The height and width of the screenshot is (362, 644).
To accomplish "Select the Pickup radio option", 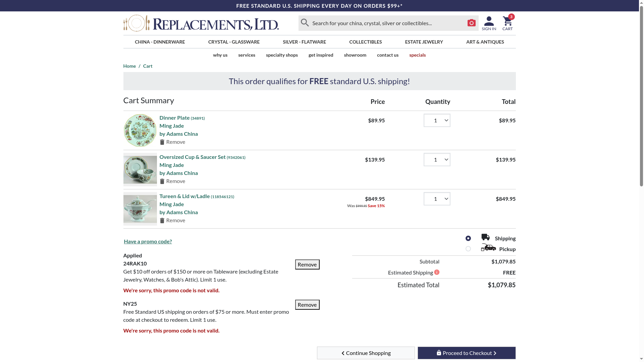I will 468,249.
